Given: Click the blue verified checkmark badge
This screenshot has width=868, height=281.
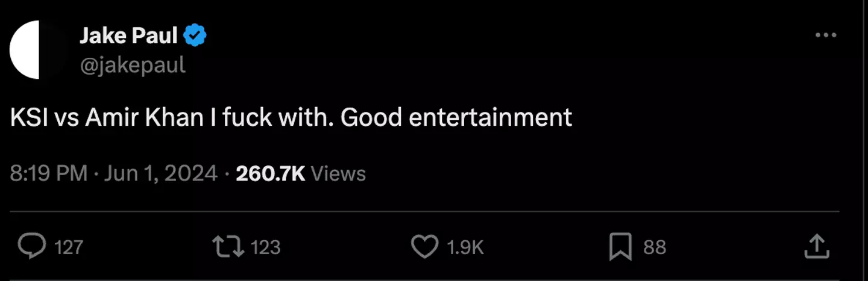Looking at the screenshot, I should (x=195, y=37).
